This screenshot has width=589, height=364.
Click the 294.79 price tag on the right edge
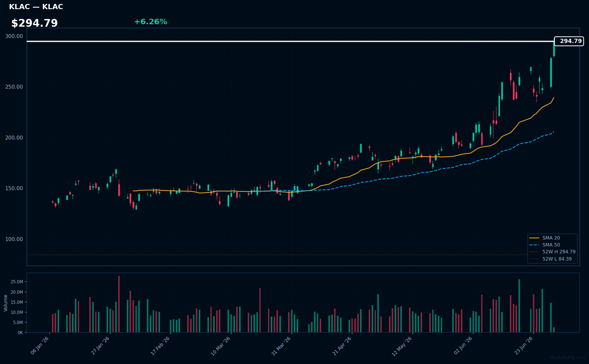[569, 41]
